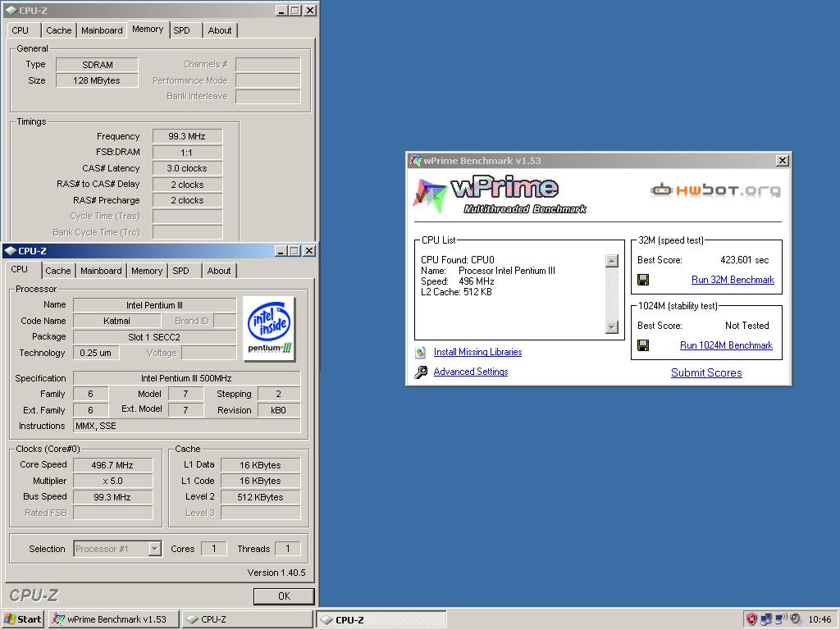Open Mainboard tab in back CPU-Z Memory window
840x630 pixels.
click(102, 30)
